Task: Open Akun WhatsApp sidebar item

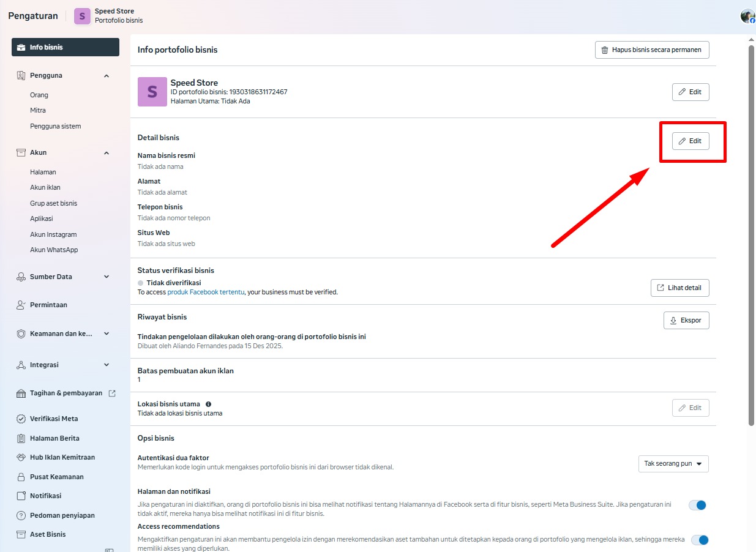Action: coord(54,250)
